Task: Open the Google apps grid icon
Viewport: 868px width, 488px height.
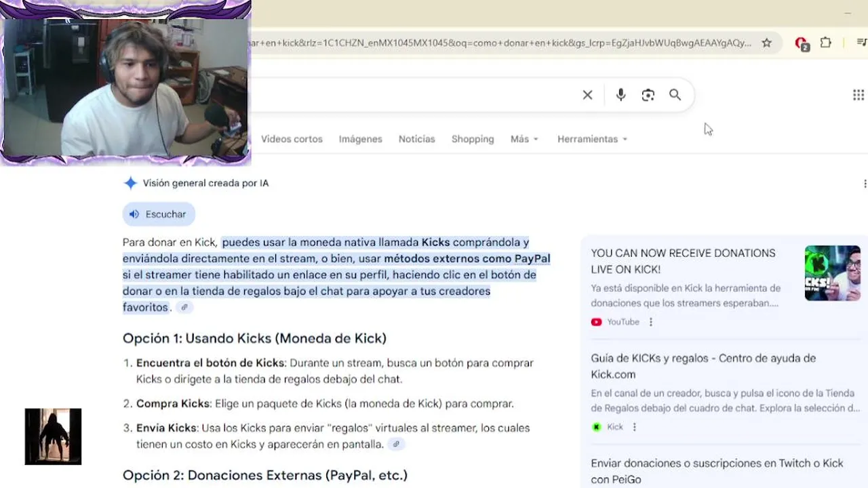Action: [x=858, y=95]
